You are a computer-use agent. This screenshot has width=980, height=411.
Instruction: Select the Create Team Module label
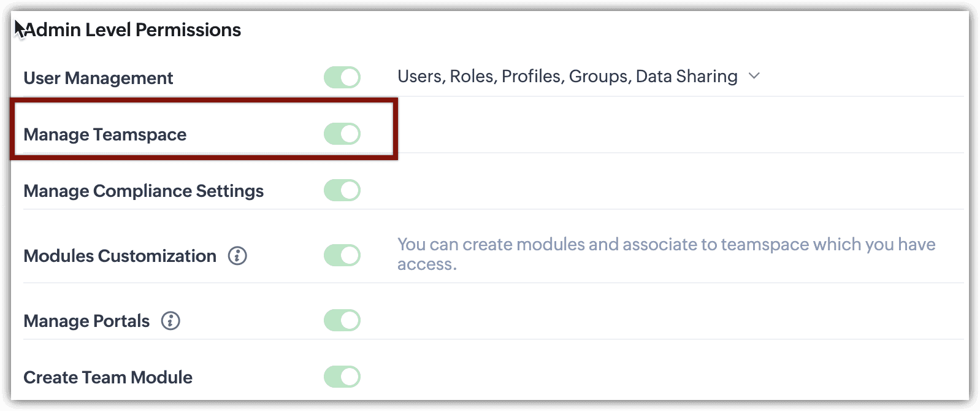[108, 378]
